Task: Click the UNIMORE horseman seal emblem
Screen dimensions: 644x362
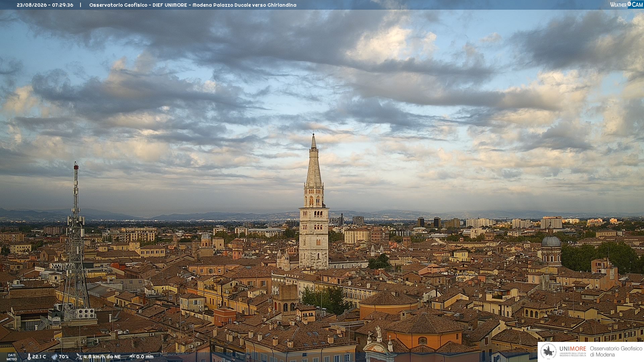Action: pos(548,352)
